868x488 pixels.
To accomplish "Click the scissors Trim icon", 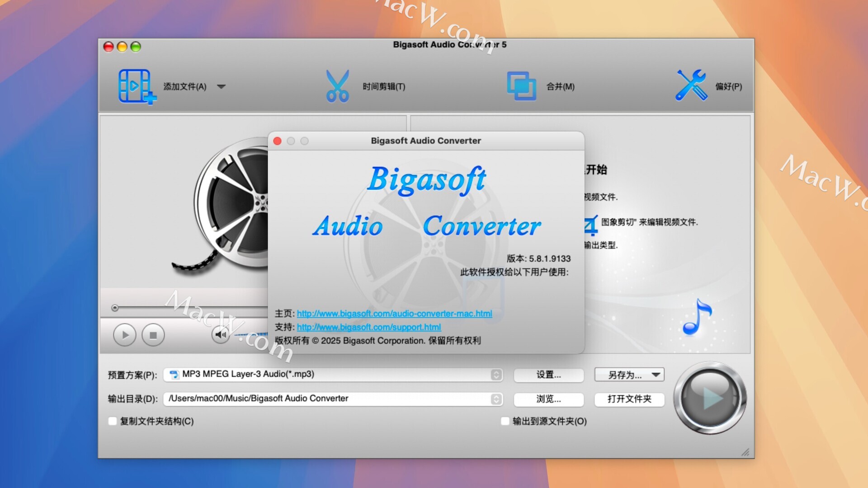I will [337, 86].
